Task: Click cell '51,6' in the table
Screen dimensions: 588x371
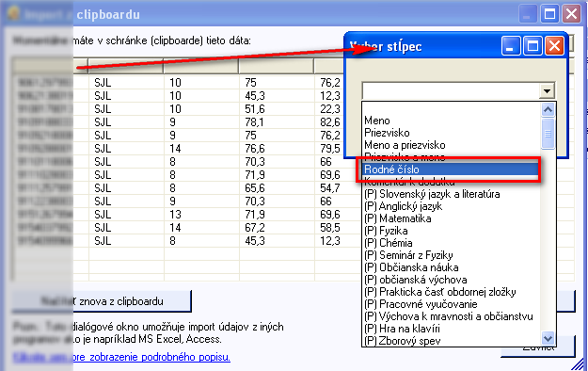Action: pos(255,109)
